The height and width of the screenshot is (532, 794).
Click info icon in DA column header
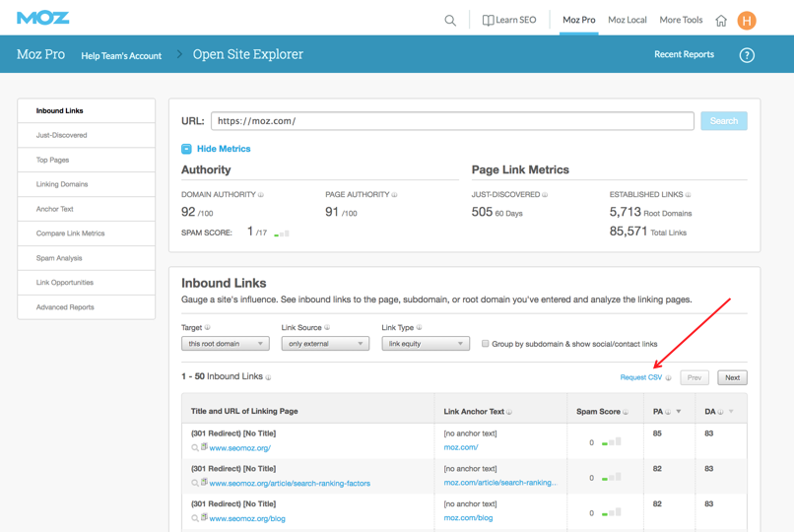point(720,412)
